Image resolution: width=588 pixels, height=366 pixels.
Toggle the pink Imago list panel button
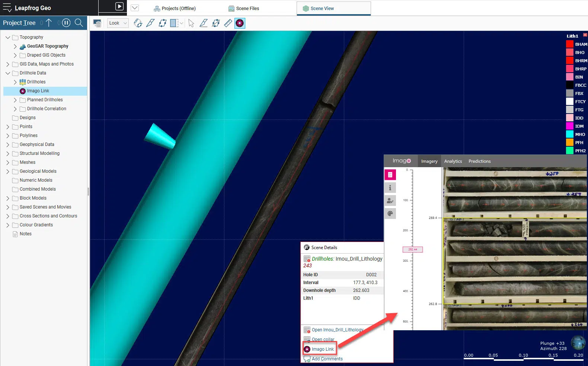(x=390, y=175)
